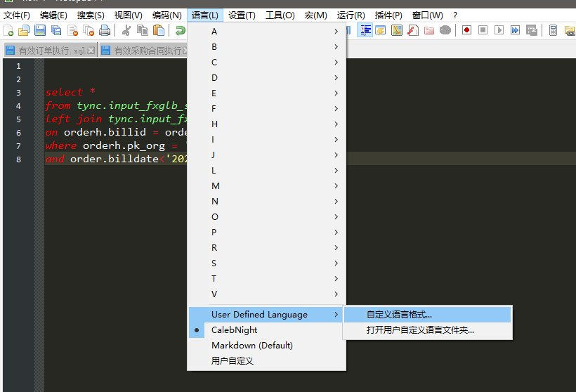Expand the J languages submenu
The image size is (576, 392).
[267, 155]
